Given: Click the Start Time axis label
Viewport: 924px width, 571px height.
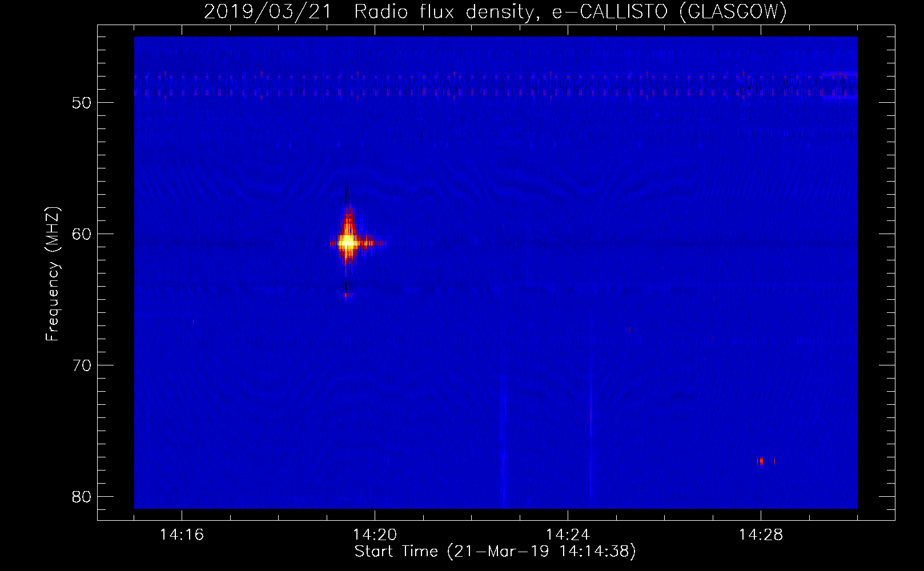Looking at the screenshot, I should point(495,552).
